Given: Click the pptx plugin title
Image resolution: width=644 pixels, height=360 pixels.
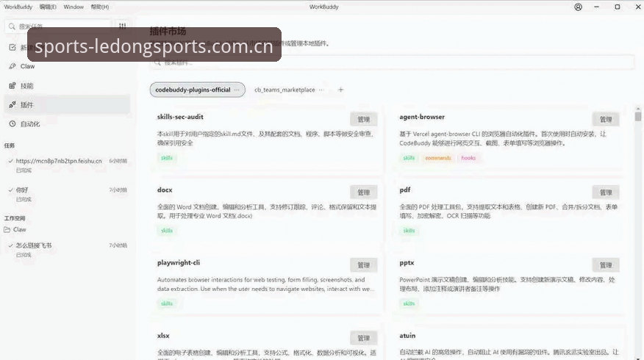Looking at the screenshot, I should tap(407, 263).
